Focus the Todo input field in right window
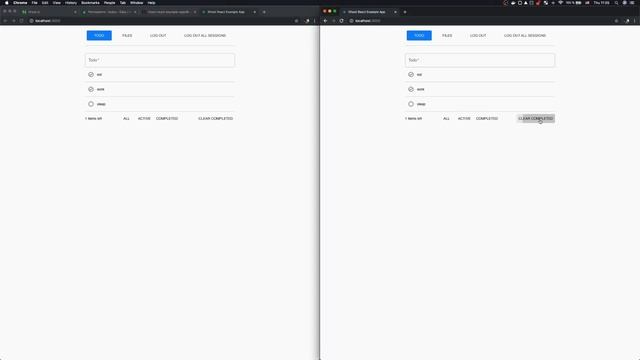Image resolution: width=640 pixels, height=360 pixels. (480, 60)
